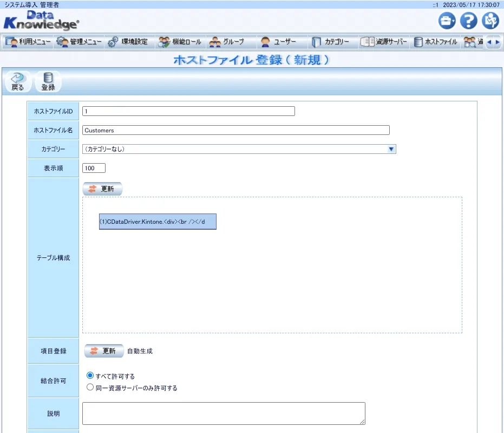Select the CDataDriver.Kintone table block
The image size is (504, 433).
tap(157, 221)
